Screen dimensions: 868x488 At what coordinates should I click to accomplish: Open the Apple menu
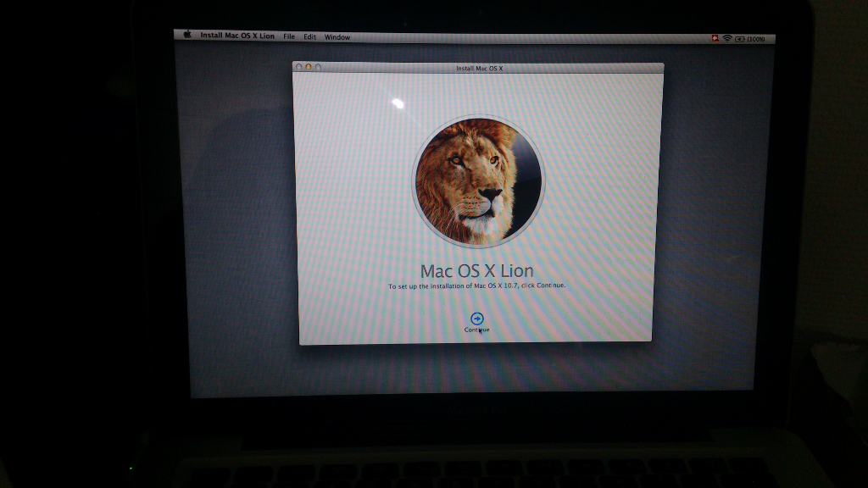pos(187,34)
